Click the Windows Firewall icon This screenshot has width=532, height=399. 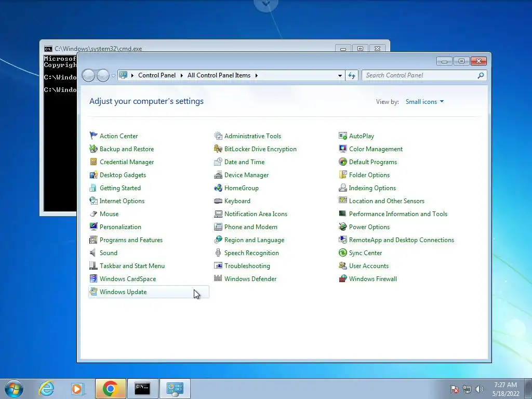[343, 278]
